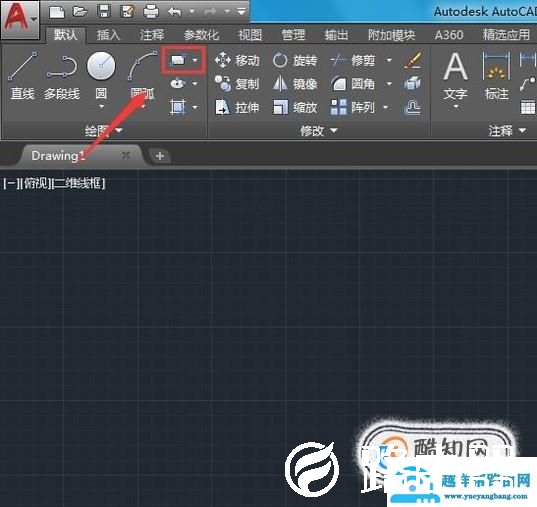Open the 俯视 view controls menu

pyautogui.click(x=35, y=184)
